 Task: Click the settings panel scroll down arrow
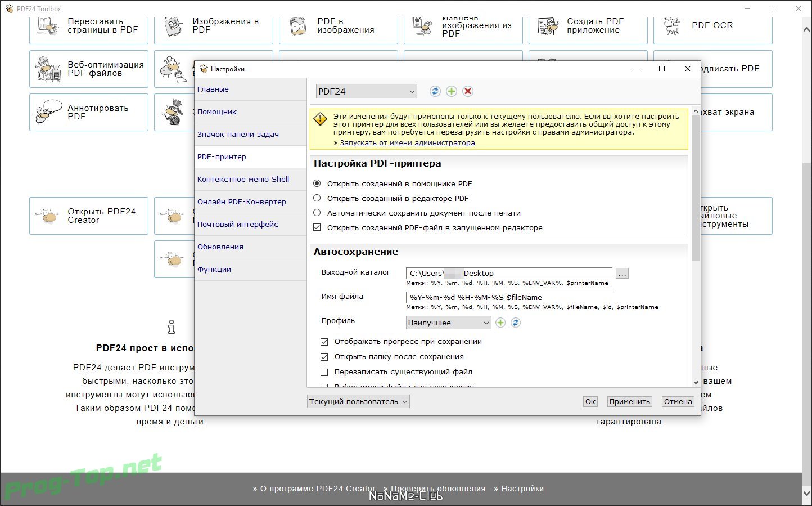(696, 382)
